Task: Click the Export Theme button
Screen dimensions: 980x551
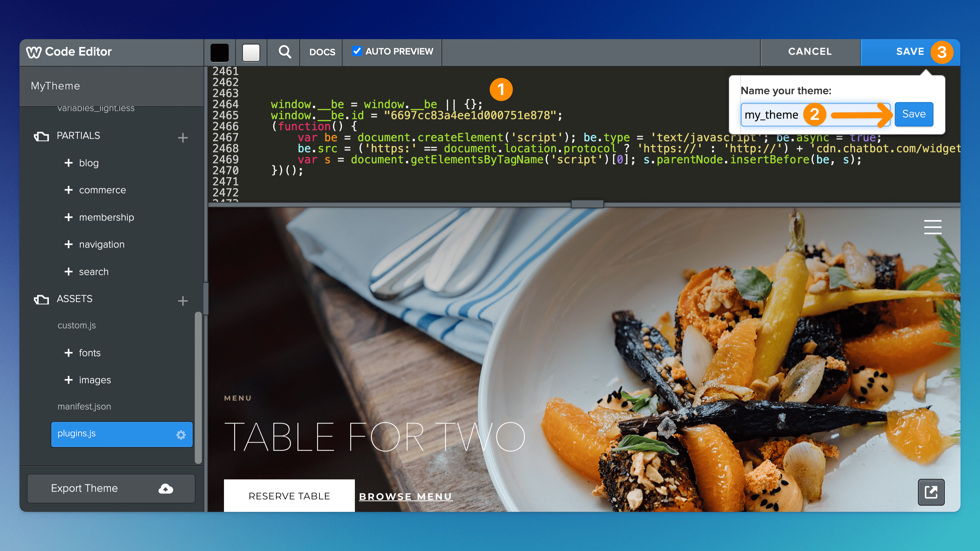Action: click(111, 488)
